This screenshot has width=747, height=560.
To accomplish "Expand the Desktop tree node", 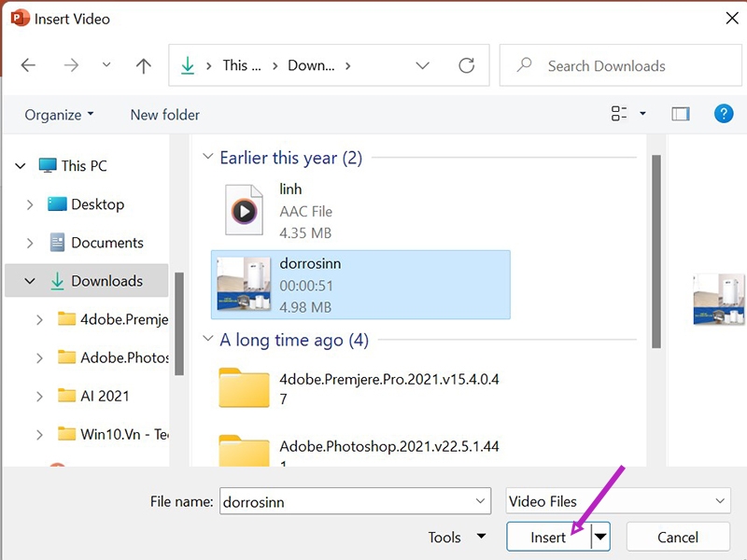I will click(x=30, y=204).
